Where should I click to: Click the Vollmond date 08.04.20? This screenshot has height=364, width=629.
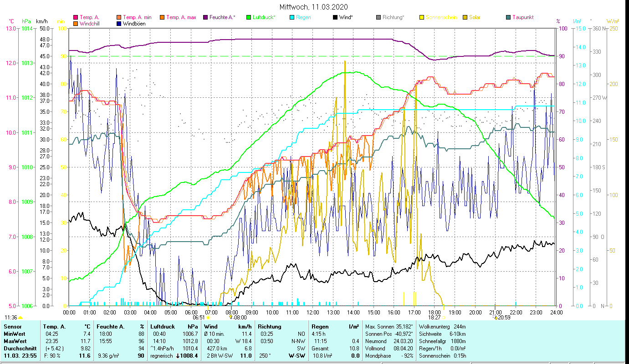pyautogui.click(x=403, y=349)
